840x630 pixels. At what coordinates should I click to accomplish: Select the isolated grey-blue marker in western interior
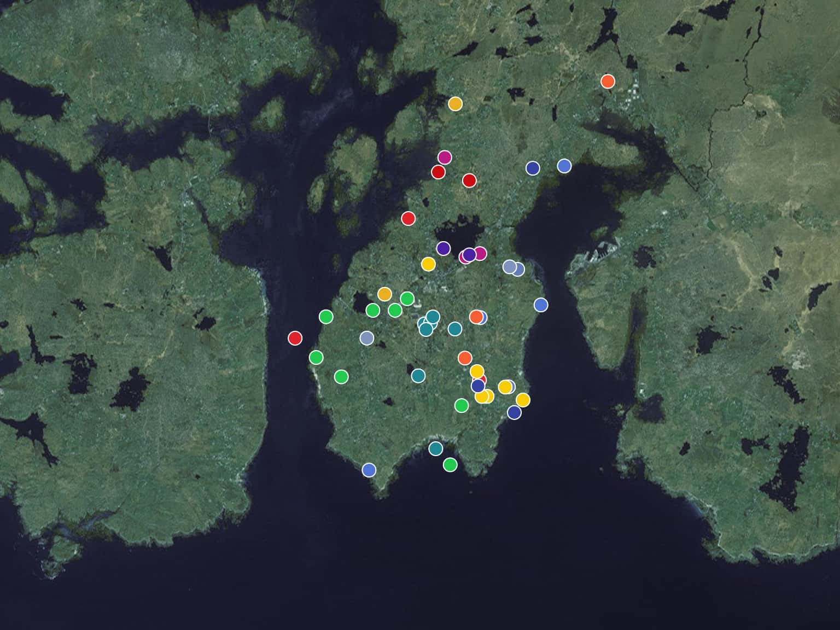click(367, 338)
